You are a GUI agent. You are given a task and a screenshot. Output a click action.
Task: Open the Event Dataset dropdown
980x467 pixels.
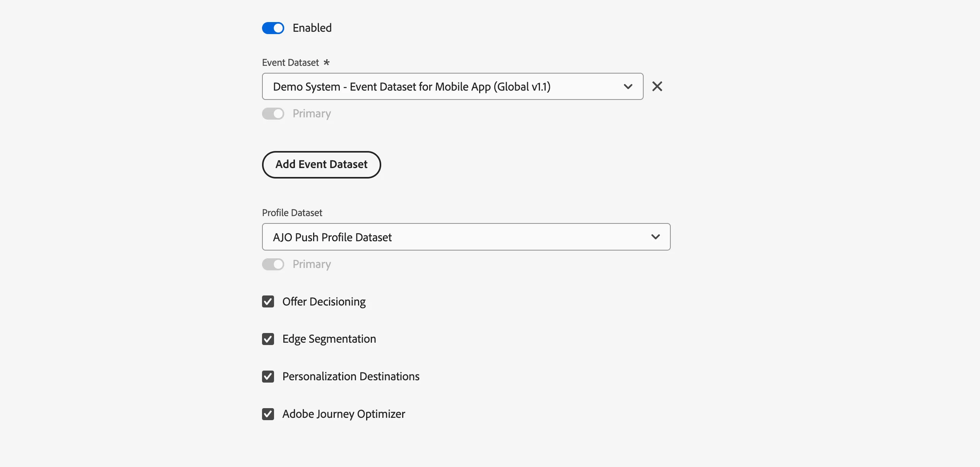click(452, 86)
